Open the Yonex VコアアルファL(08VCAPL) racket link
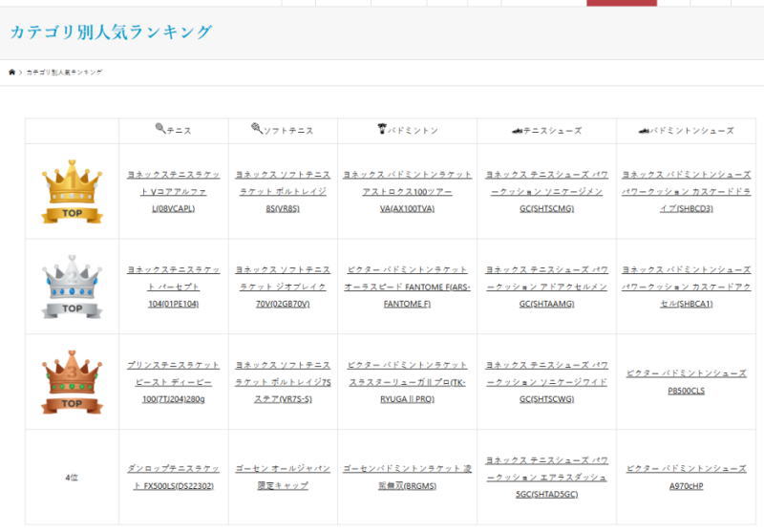Viewport: 764px width, 532px height. (x=173, y=191)
